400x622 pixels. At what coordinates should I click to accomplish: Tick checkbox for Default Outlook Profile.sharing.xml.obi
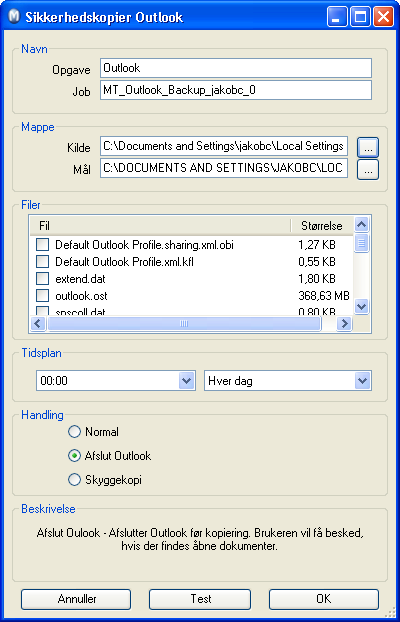(x=42, y=245)
